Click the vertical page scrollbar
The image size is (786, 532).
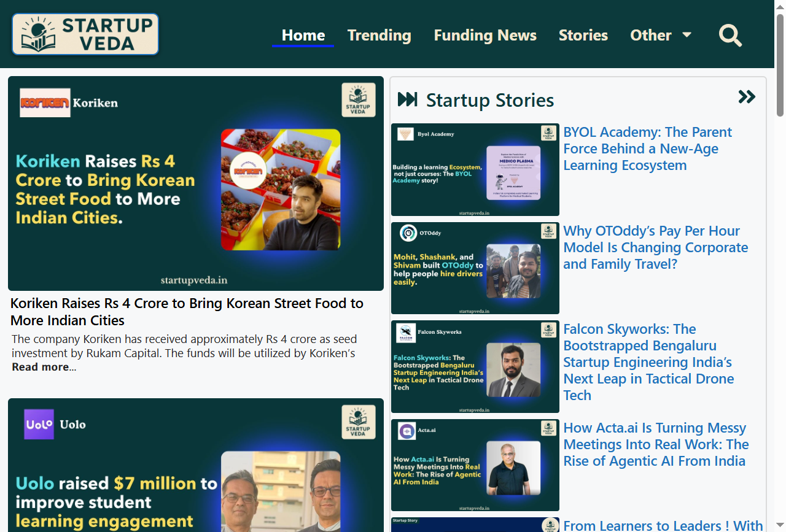coord(780,64)
